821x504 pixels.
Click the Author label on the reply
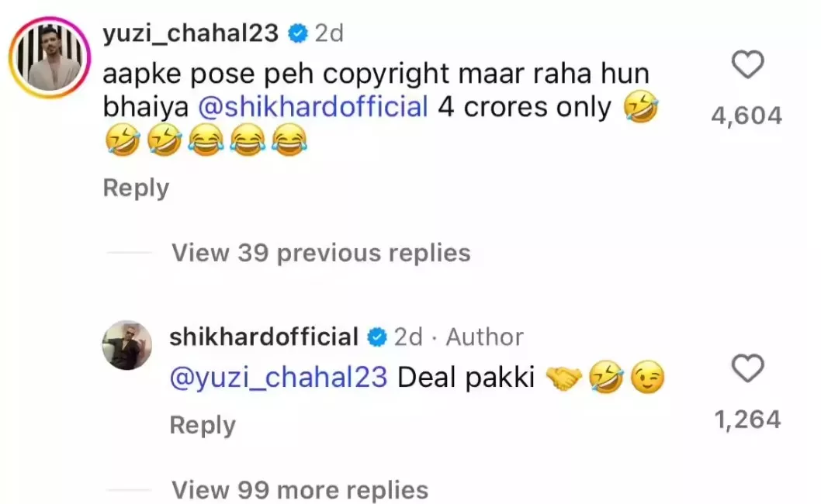click(x=484, y=337)
